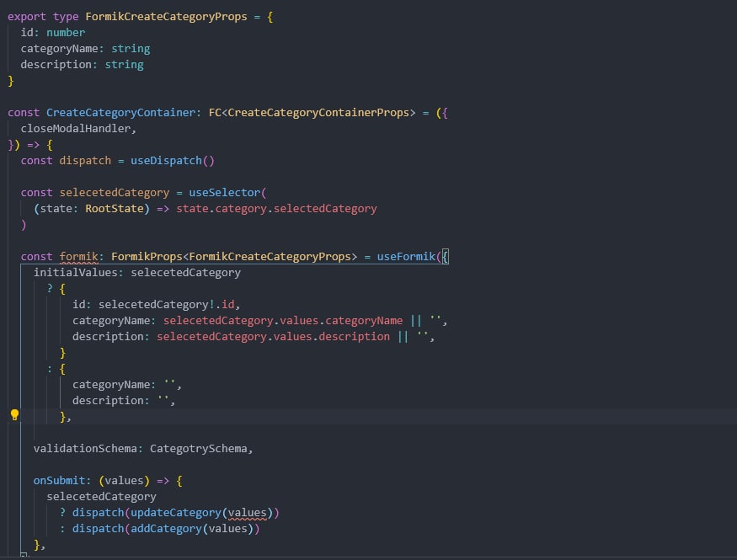Click the 'FormikCreateCategoryProps' type name on the export line
Screen dimensions: 737x560
click(x=166, y=17)
